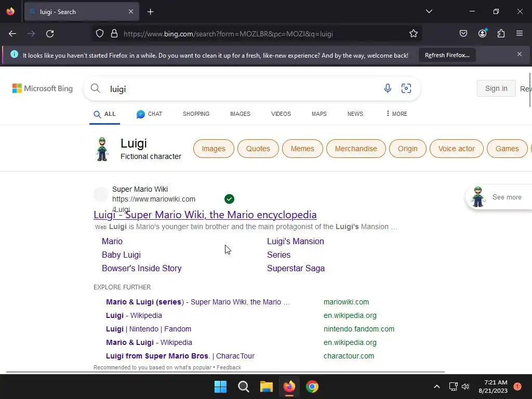Select the Merchandise filter pill

(356, 149)
